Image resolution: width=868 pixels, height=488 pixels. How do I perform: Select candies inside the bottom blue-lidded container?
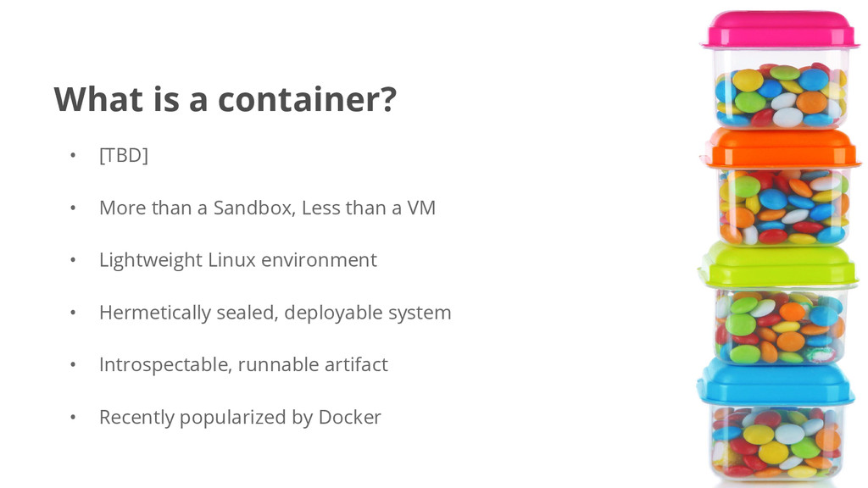776,442
